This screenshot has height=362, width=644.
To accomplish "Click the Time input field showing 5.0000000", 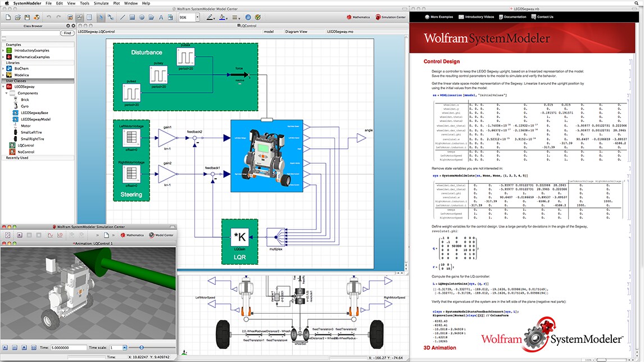I will click(67, 347).
